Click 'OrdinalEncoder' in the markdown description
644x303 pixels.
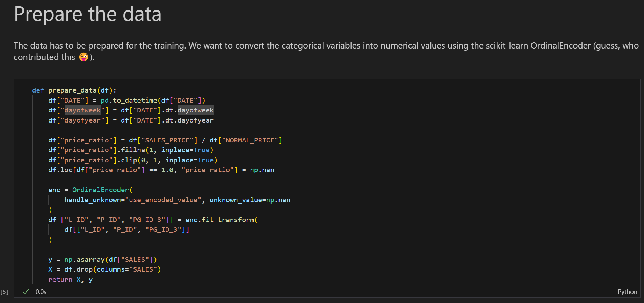click(x=560, y=46)
